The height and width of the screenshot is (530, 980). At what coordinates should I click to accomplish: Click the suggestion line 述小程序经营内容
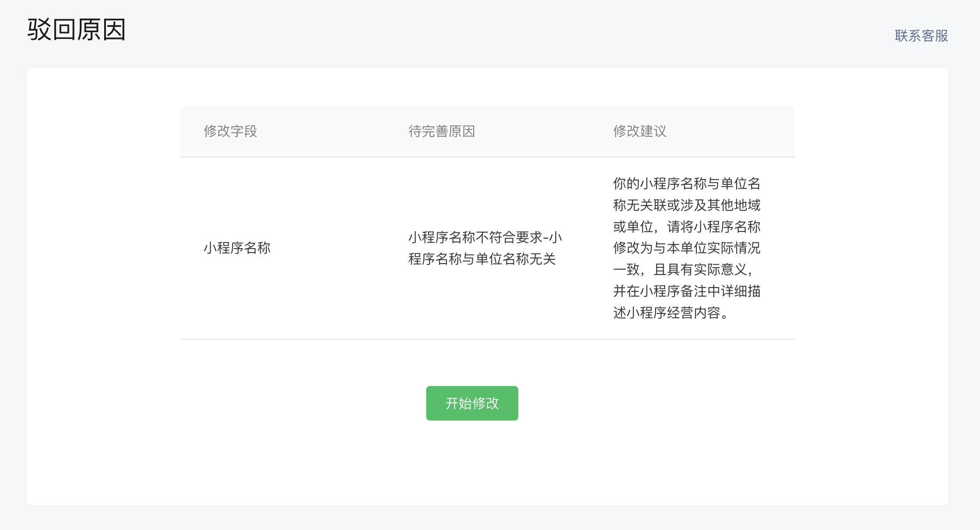(671, 313)
